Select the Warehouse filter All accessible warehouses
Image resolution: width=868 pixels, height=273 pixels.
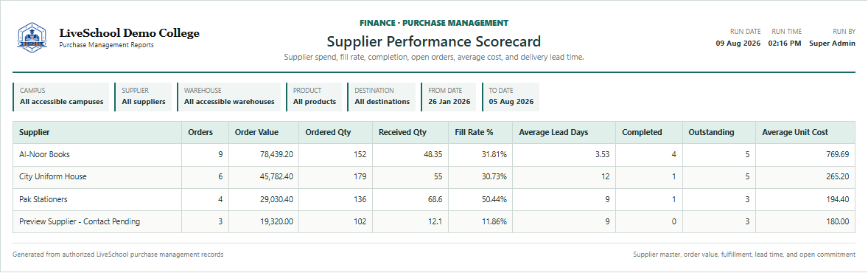(x=229, y=97)
